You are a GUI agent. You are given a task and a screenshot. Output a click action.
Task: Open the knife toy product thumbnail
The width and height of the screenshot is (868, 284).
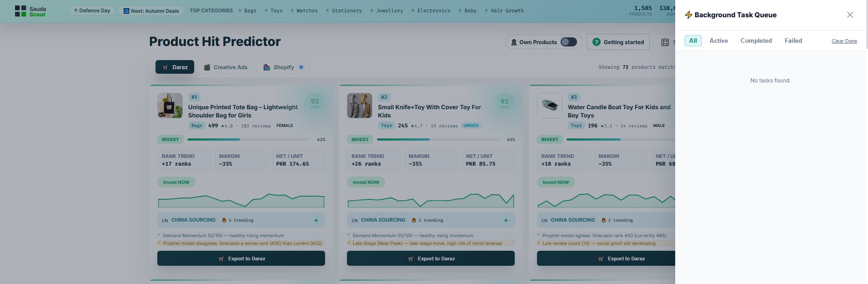(x=360, y=106)
